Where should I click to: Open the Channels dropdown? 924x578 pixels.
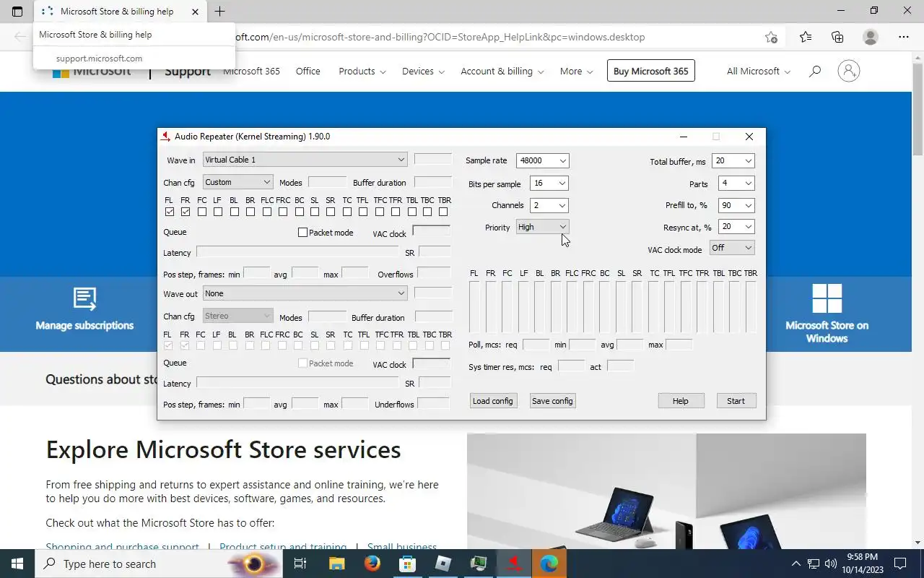tap(549, 205)
